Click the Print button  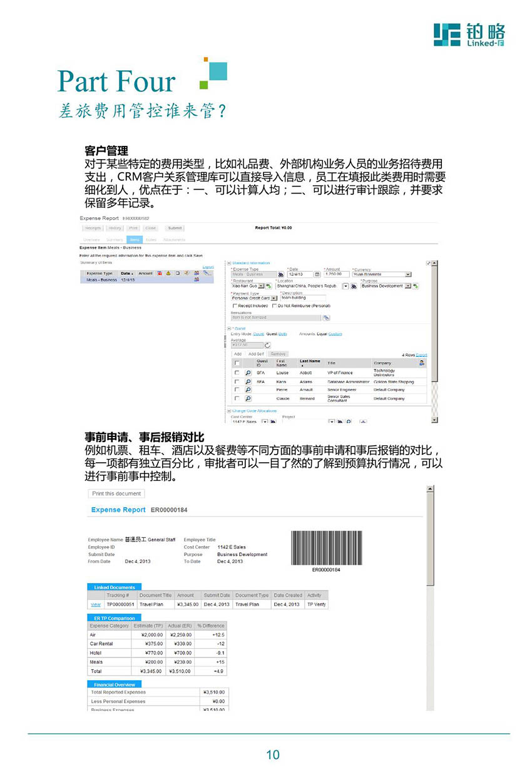coord(133,228)
